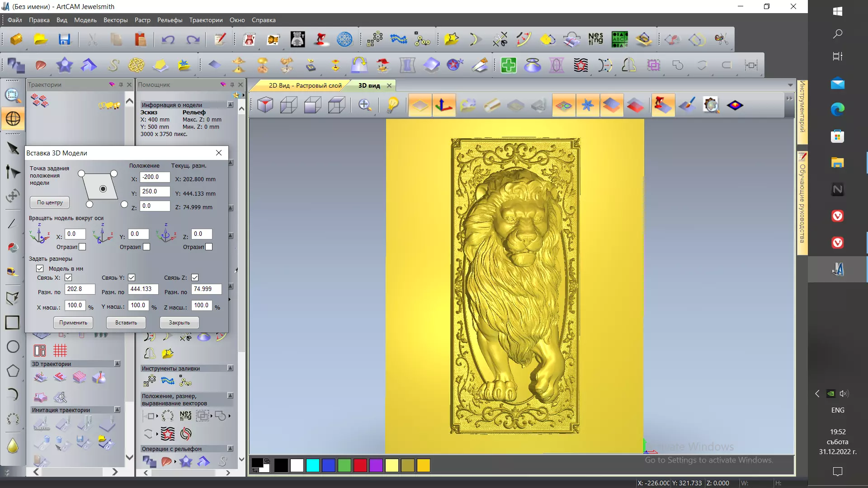Select the red color swatch
Screen dimensions: 868x488
360,465
